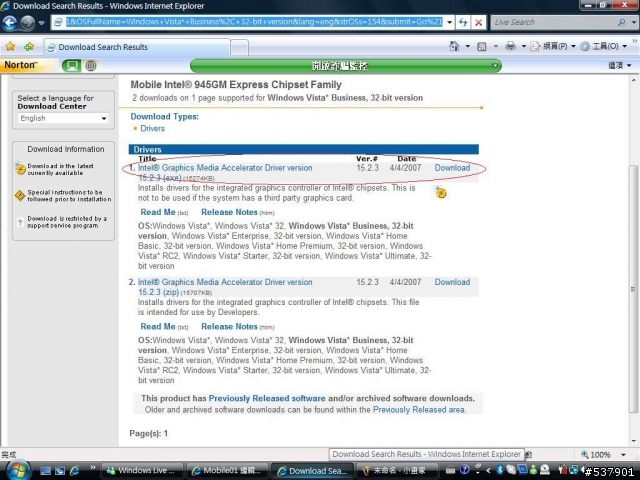This screenshot has width=640, height=480.
Task: Click into the Live Search box
Action: tap(554, 22)
